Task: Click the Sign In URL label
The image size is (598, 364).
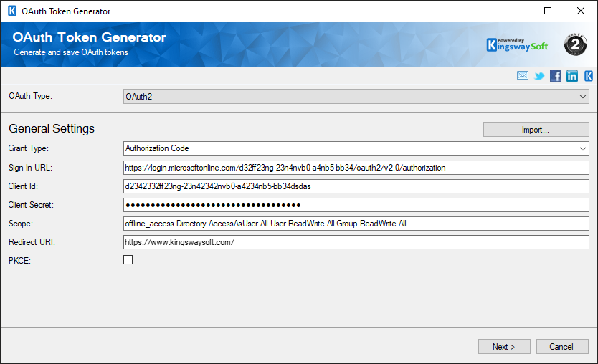Action: (30, 168)
